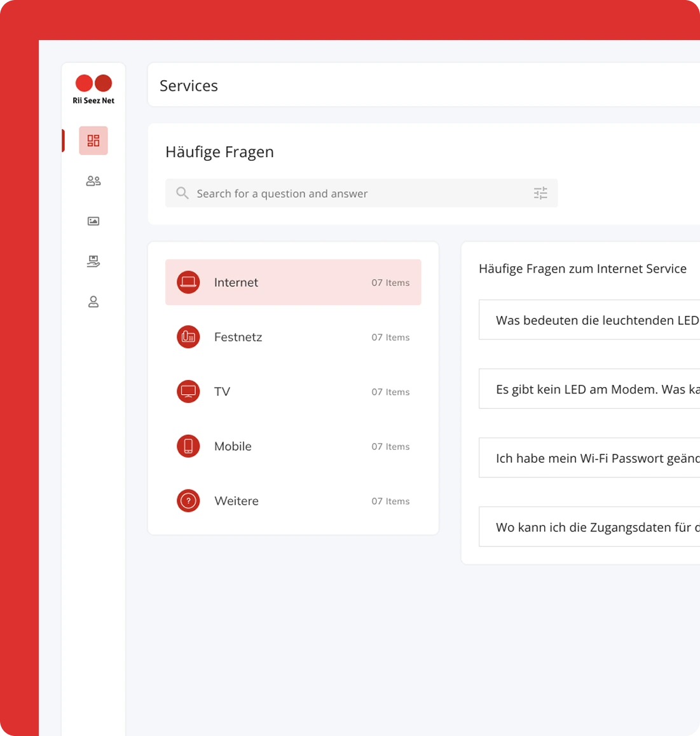Select the Users icon in the sidebar
The height and width of the screenshot is (736, 700).
93,181
